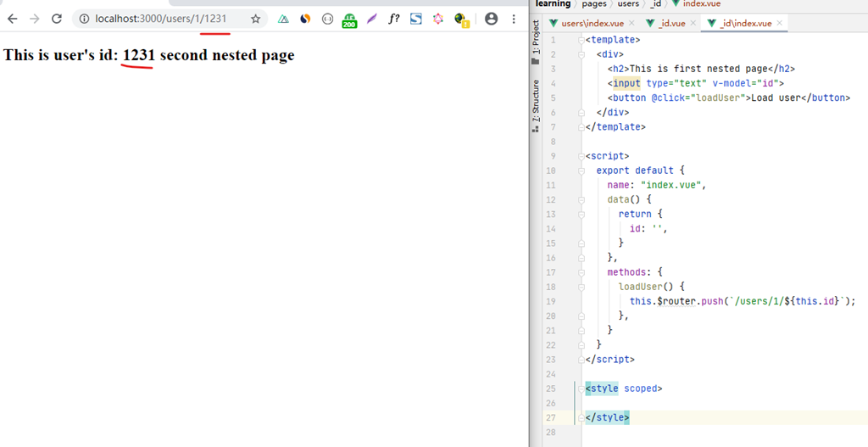The width and height of the screenshot is (868, 447).
Task: Close the users\index.vue tab
Action: coord(632,23)
